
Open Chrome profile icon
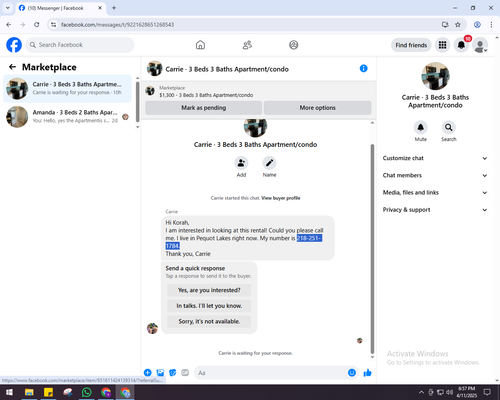(x=477, y=24)
